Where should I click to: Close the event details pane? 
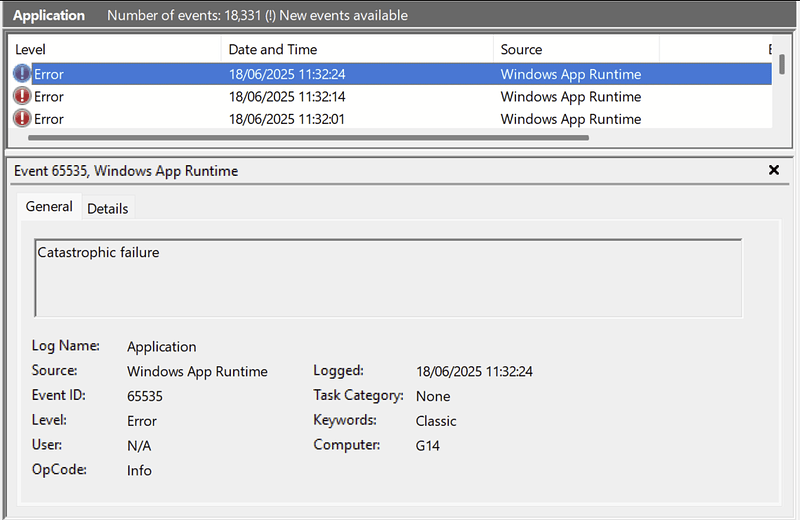pos(773,170)
